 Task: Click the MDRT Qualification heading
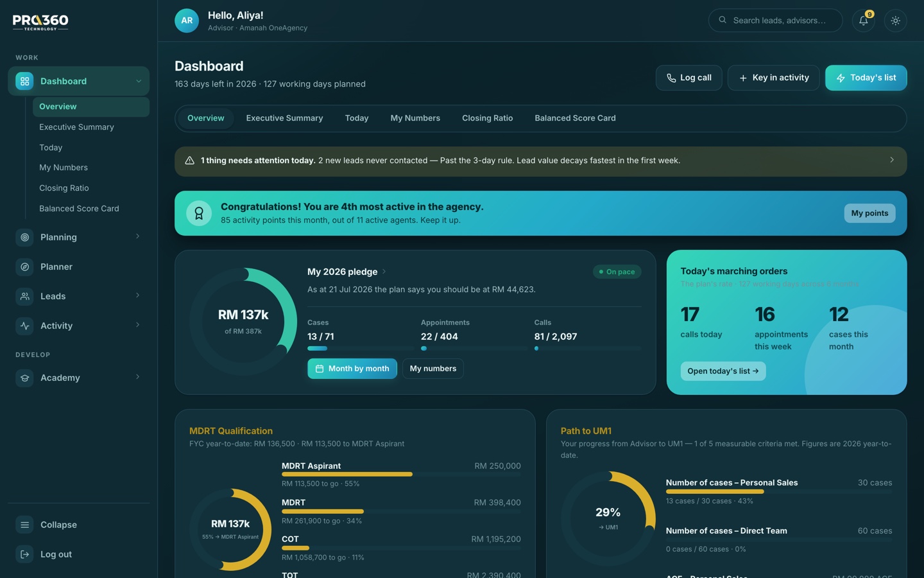pos(231,431)
